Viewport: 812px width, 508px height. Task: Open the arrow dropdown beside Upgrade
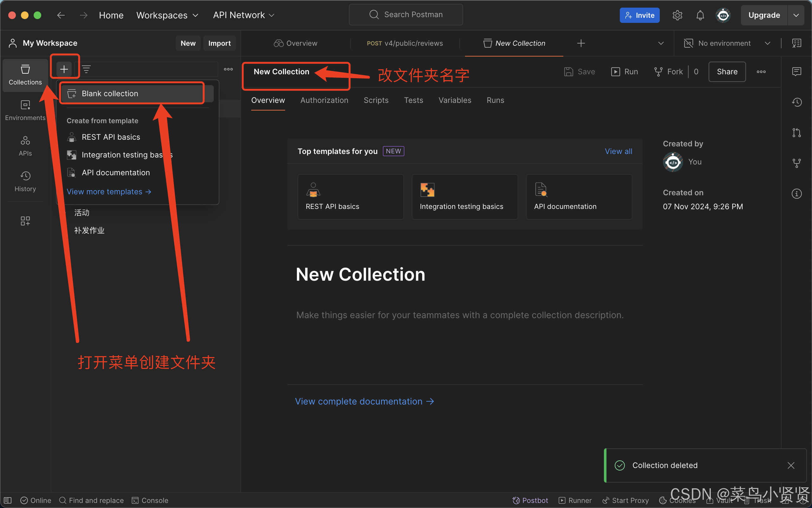pos(796,15)
